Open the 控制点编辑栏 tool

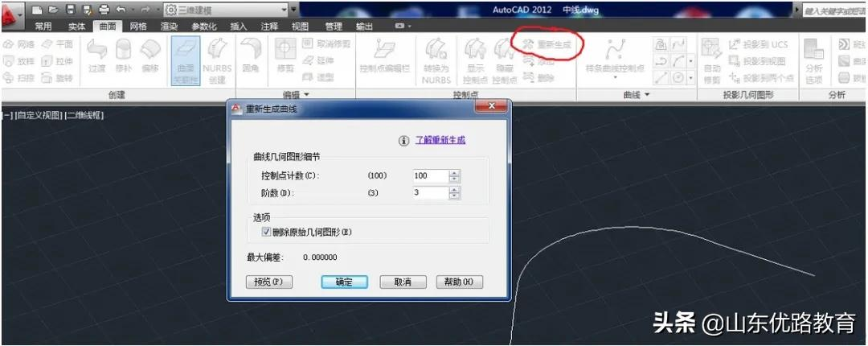(385, 56)
